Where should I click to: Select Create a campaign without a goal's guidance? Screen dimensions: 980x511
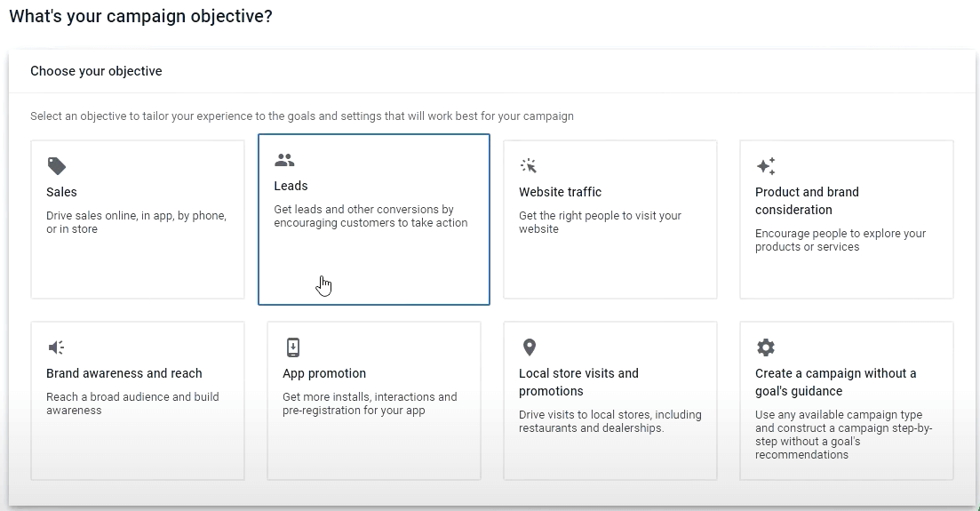point(836,382)
